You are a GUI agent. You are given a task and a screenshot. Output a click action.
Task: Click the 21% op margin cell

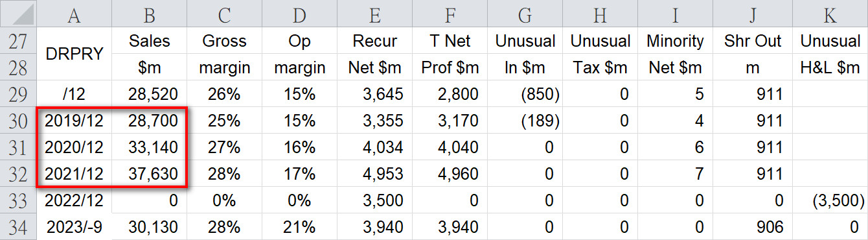[x=299, y=226]
